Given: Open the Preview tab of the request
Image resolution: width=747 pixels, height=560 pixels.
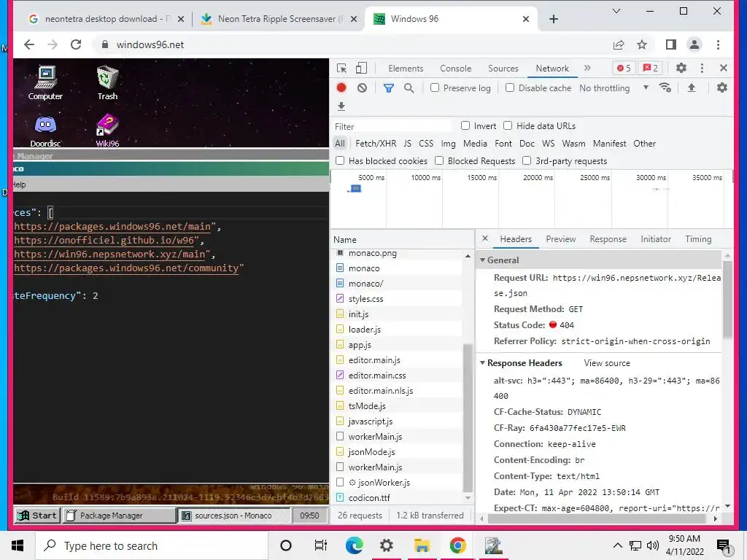Looking at the screenshot, I should (561, 239).
